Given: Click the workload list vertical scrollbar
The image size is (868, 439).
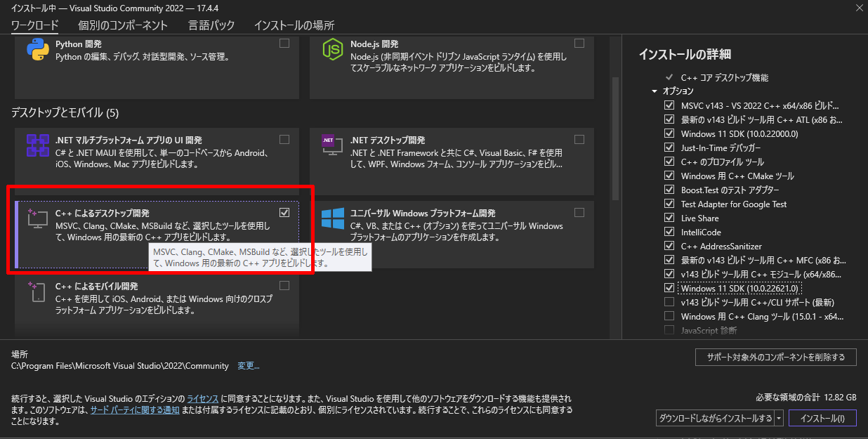Looking at the screenshot, I should pyautogui.click(x=615, y=139).
